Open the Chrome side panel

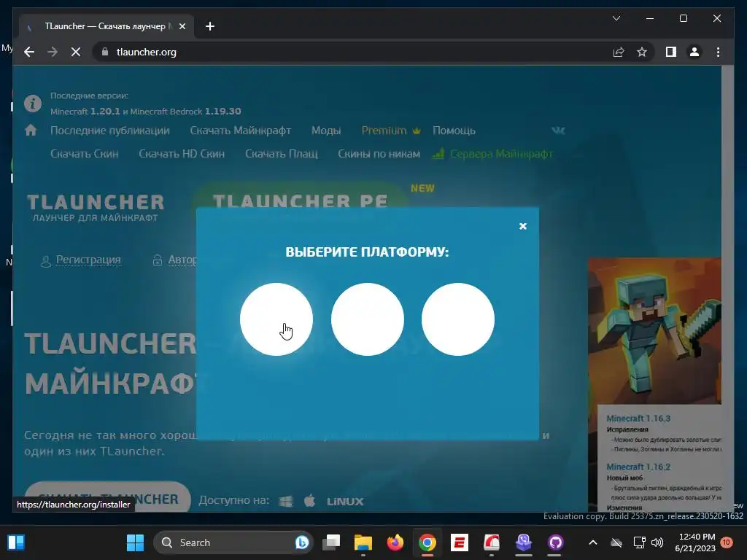point(671,52)
